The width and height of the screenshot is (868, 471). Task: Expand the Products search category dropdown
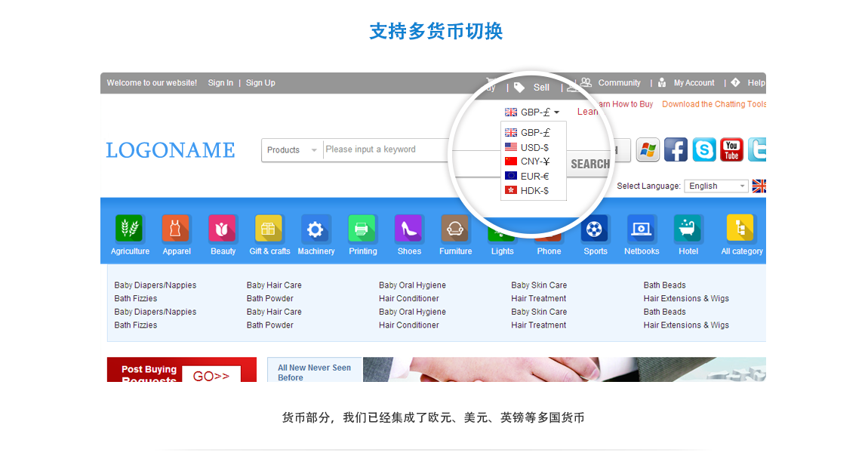coord(292,150)
